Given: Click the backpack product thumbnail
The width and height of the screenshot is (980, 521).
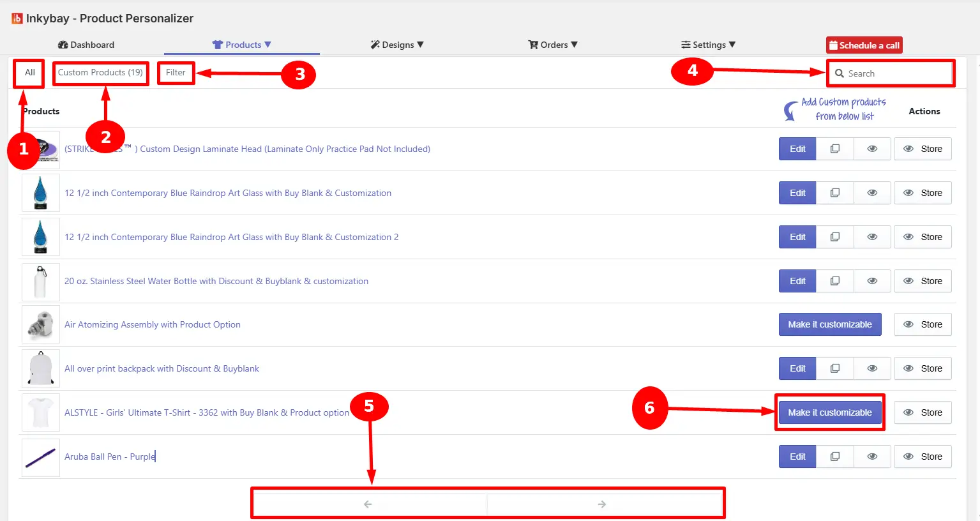Looking at the screenshot, I should (x=41, y=368).
